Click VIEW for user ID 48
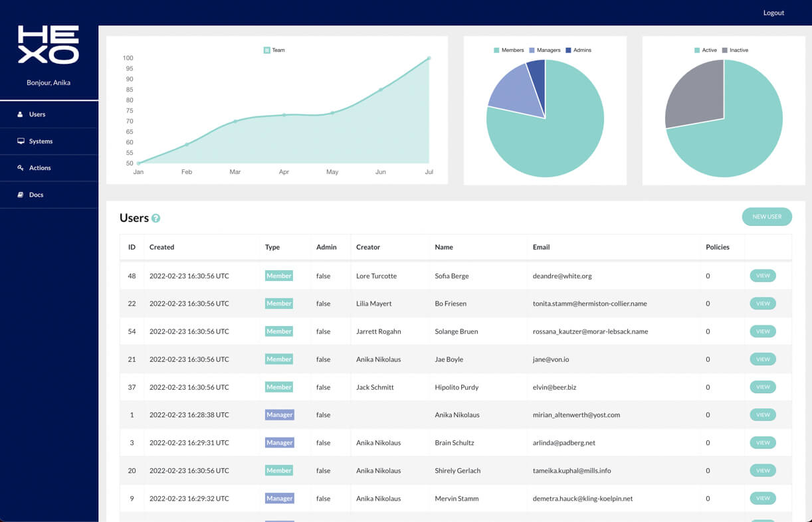812x522 pixels. point(762,275)
